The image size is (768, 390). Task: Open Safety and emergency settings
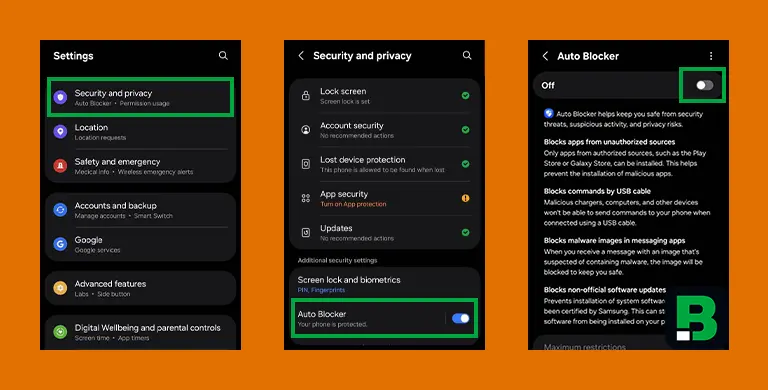tap(140, 166)
